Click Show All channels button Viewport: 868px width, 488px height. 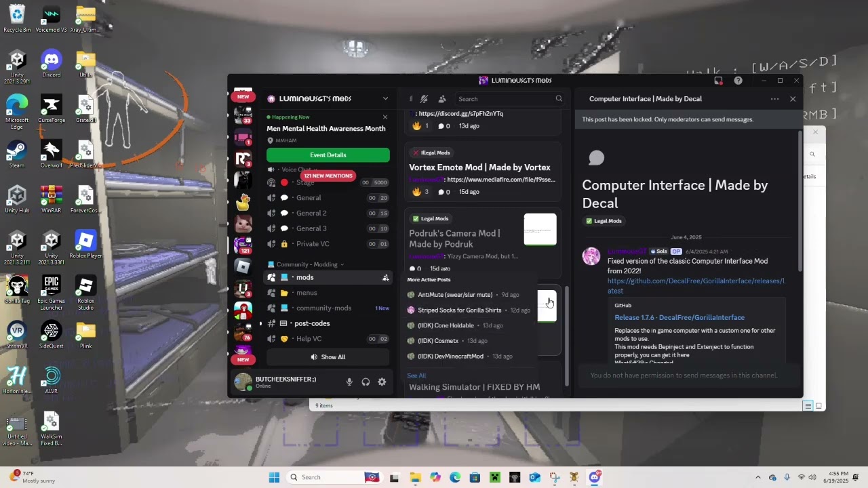[328, 357]
